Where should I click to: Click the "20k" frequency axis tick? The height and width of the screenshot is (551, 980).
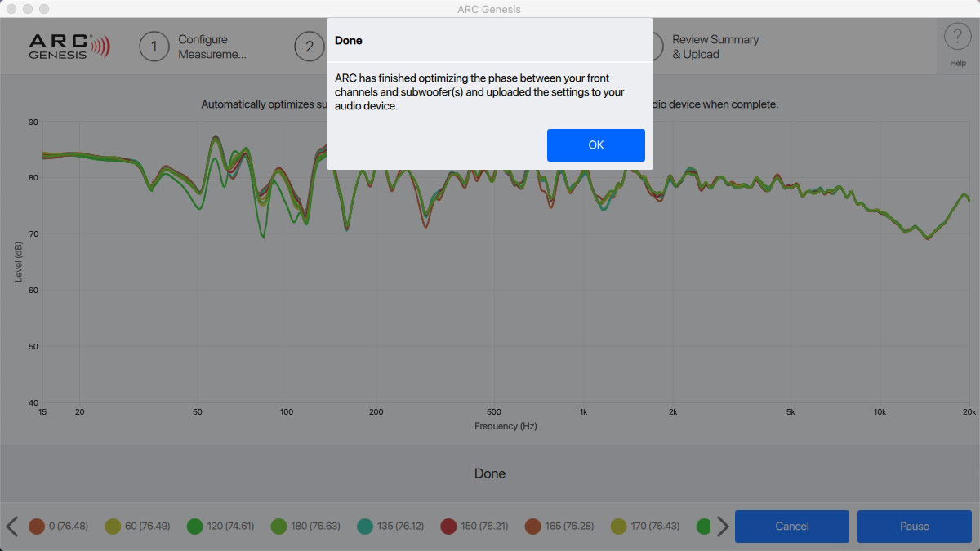pyautogui.click(x=969, y=412)
